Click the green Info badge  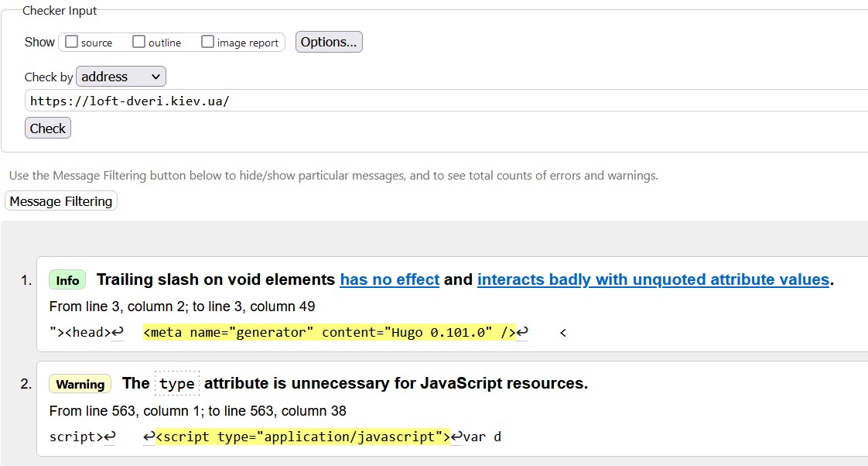67,280
